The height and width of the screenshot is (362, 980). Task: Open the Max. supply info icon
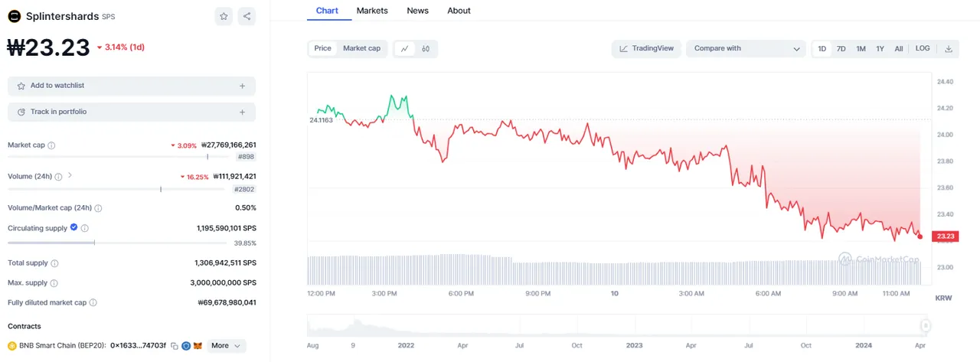(x=54, y=283)
